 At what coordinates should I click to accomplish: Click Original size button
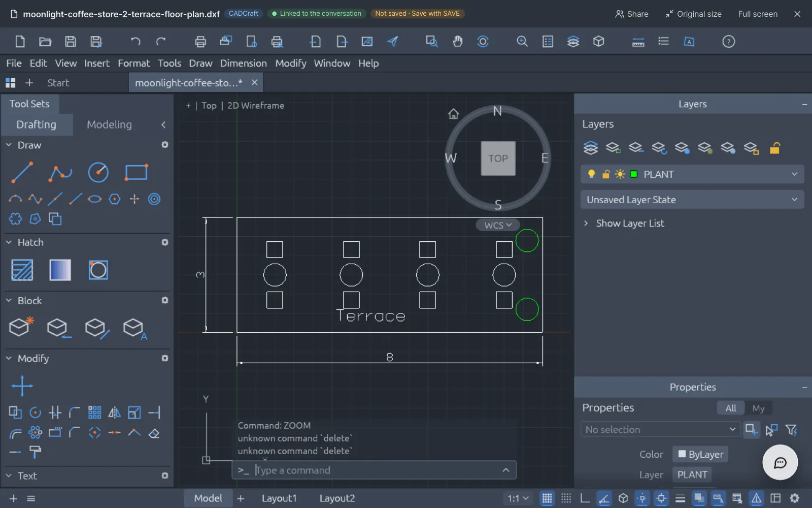click(693, 14)
